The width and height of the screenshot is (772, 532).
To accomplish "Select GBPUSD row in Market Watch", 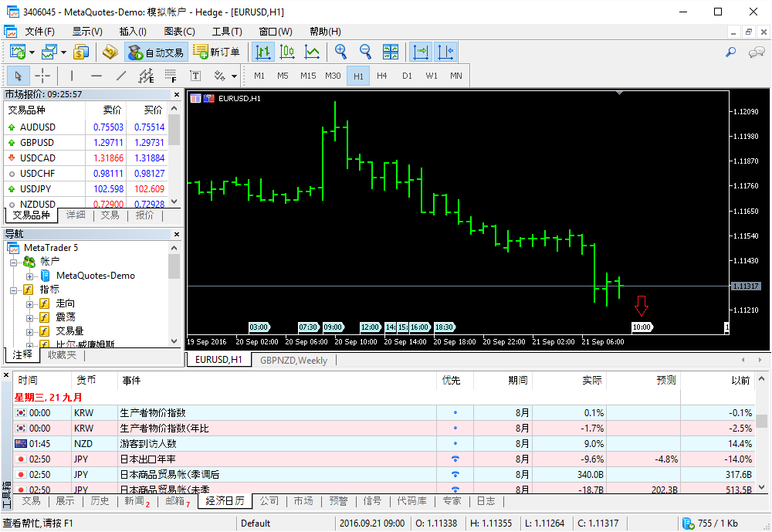I will click(86, 142).
